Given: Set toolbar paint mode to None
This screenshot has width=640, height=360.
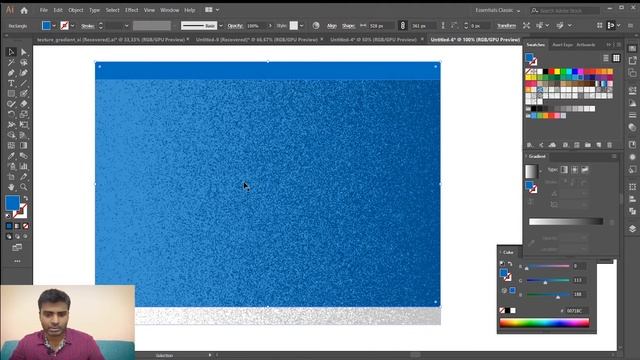Looking at the screenshot, I should [25, 226].
